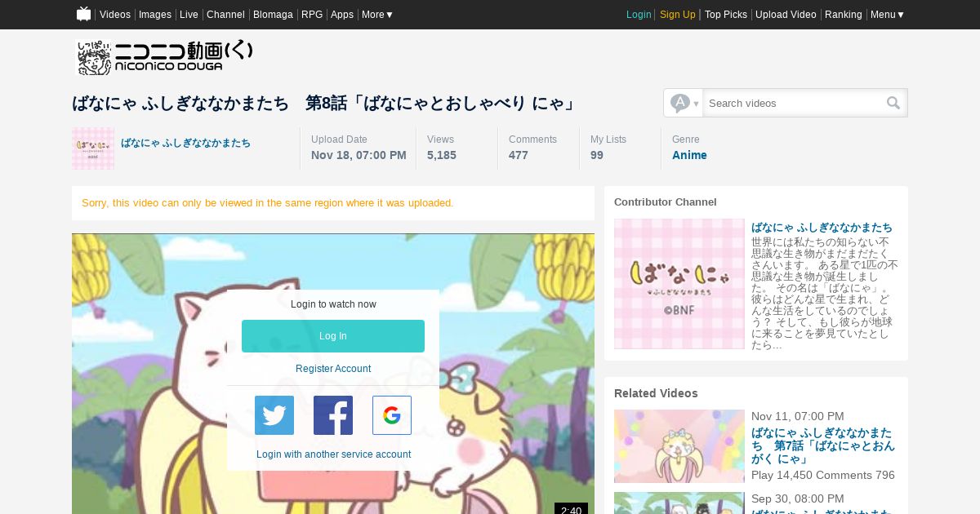This screenshot has height=514, width=980.
Task: Click Register Account link
Action: pos(333,369)
